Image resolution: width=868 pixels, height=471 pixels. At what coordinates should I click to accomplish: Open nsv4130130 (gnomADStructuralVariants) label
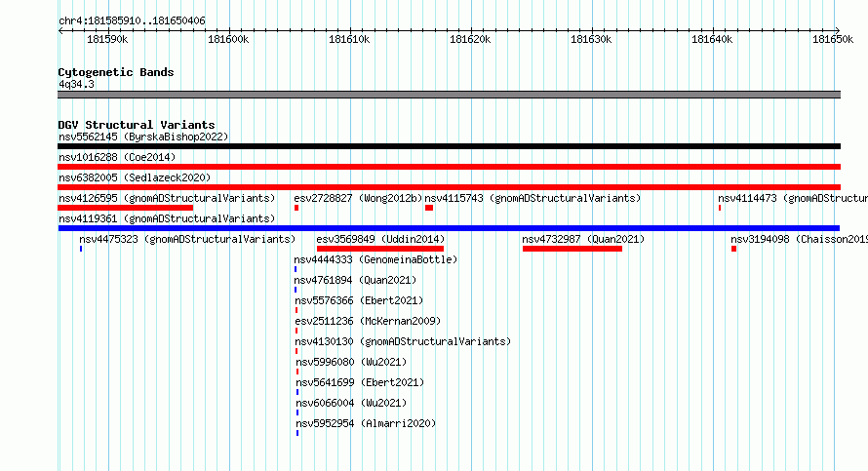[x=403, y=341]
